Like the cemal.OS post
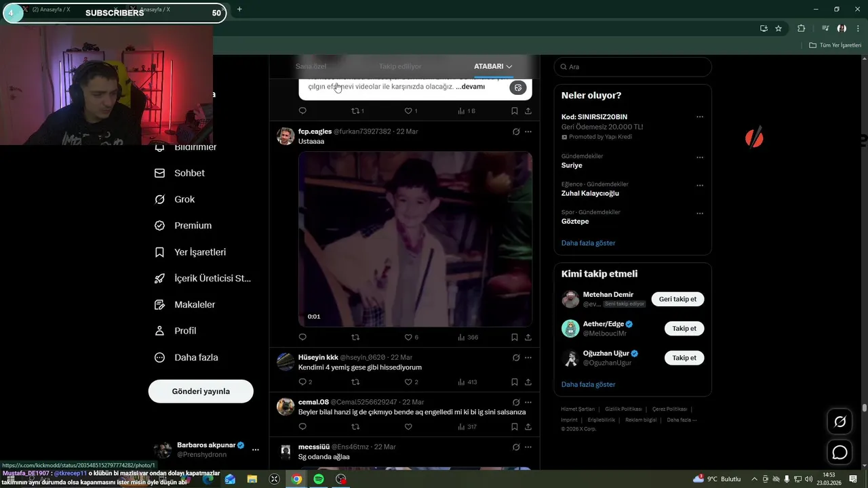 pyautogui.click(x=408, y=426)
